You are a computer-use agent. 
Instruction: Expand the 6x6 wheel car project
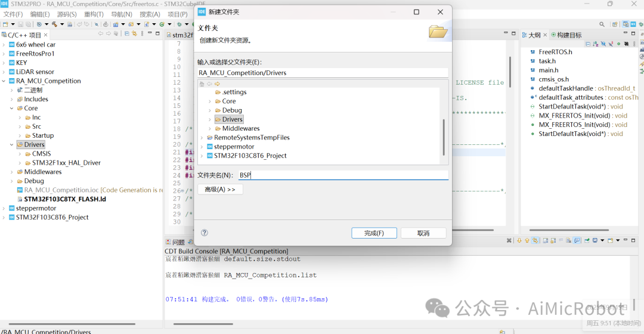4,44
